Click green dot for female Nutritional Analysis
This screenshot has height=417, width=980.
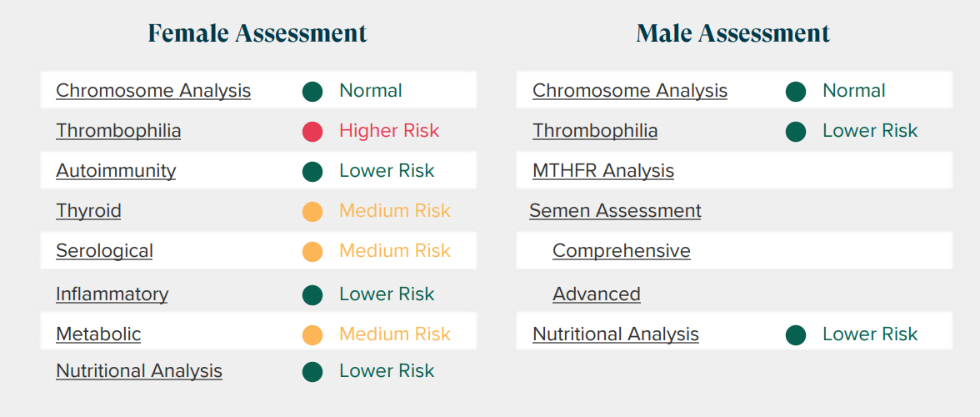312,371
